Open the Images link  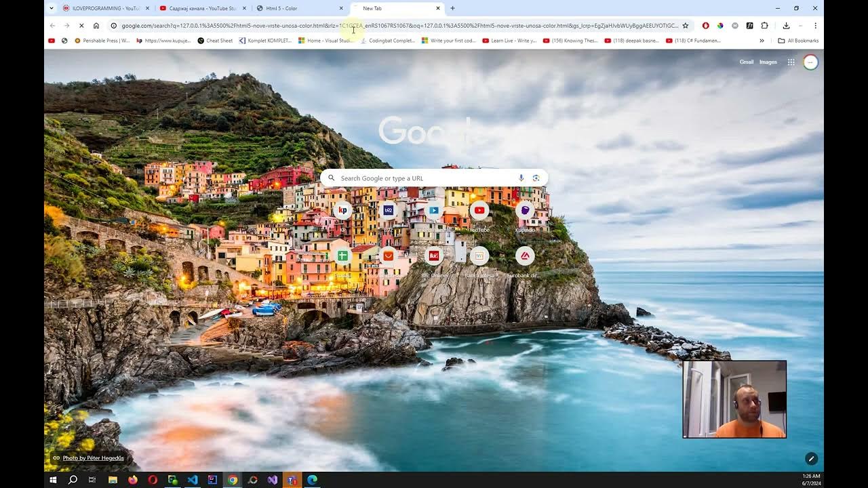tap(768, 62)
